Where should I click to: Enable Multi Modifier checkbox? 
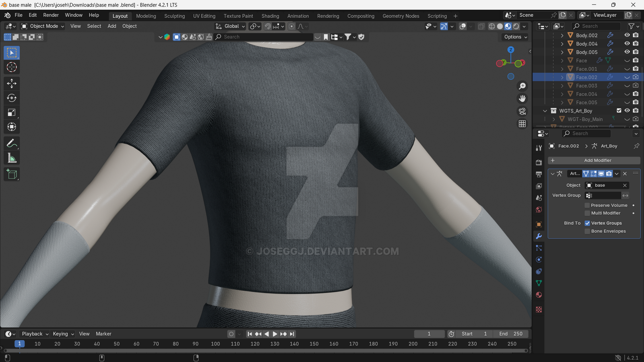click(587, 213)
